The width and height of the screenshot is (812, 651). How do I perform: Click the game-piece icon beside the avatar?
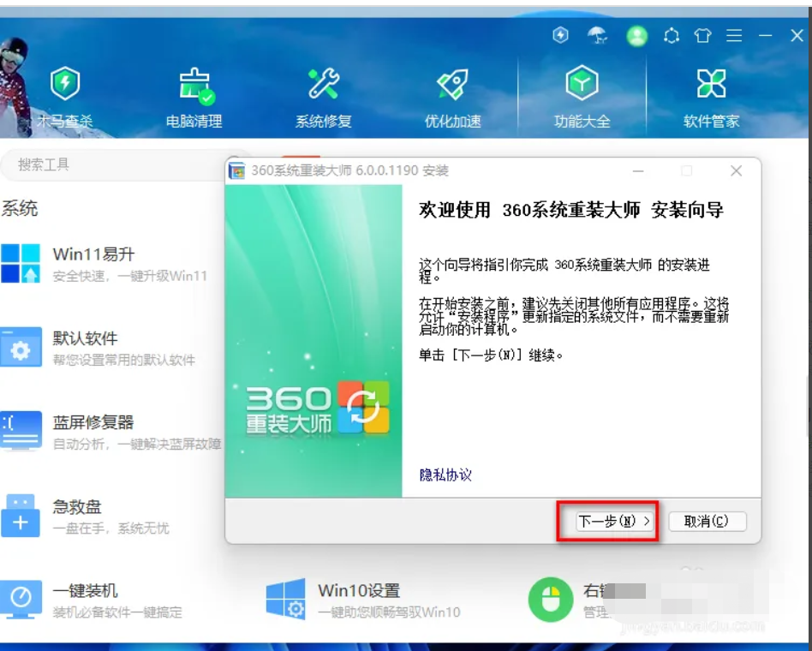point(672,36)
